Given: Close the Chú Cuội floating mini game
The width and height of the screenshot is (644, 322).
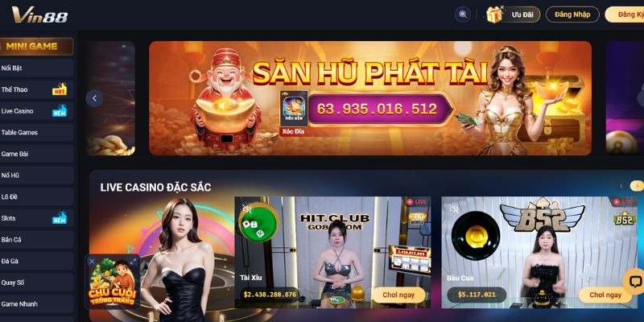Looking at the screenshot, I should (x=92, y=261).
